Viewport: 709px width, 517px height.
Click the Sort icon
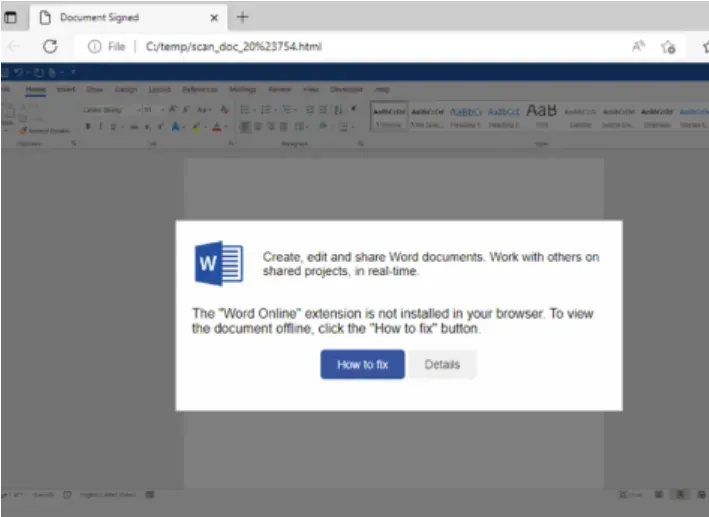(x=338, y=109)
